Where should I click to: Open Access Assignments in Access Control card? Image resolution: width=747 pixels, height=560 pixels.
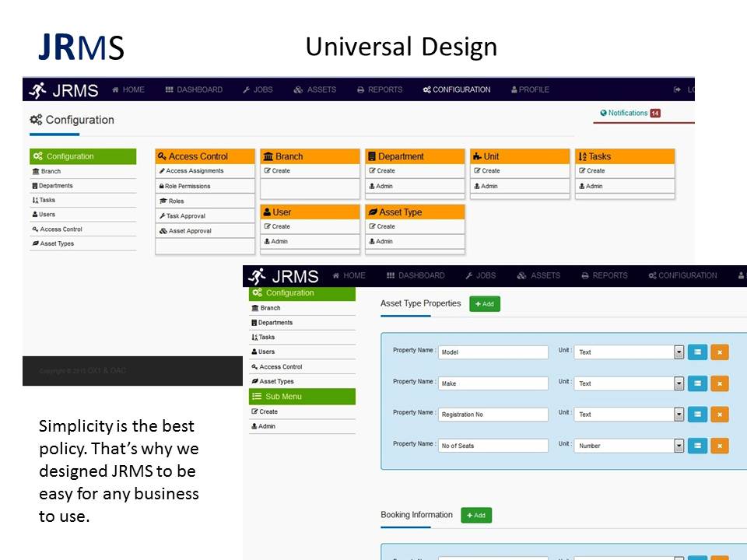205,171
